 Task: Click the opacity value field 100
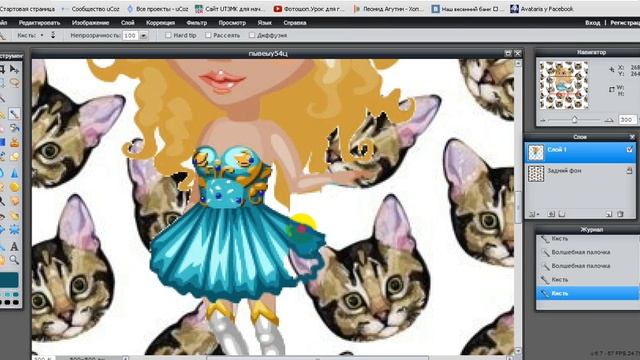point(130,36)
